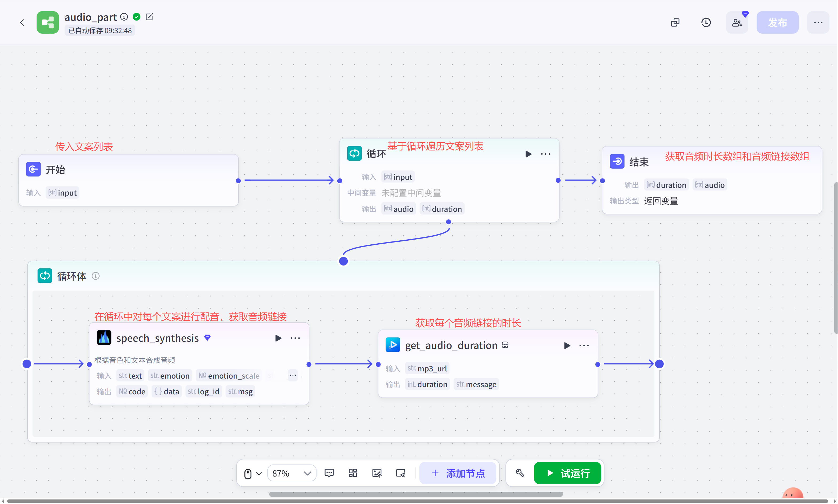Screen dimensions: 838x504
Task: Click the 试运行 test run button
Action: pos(567,473)
